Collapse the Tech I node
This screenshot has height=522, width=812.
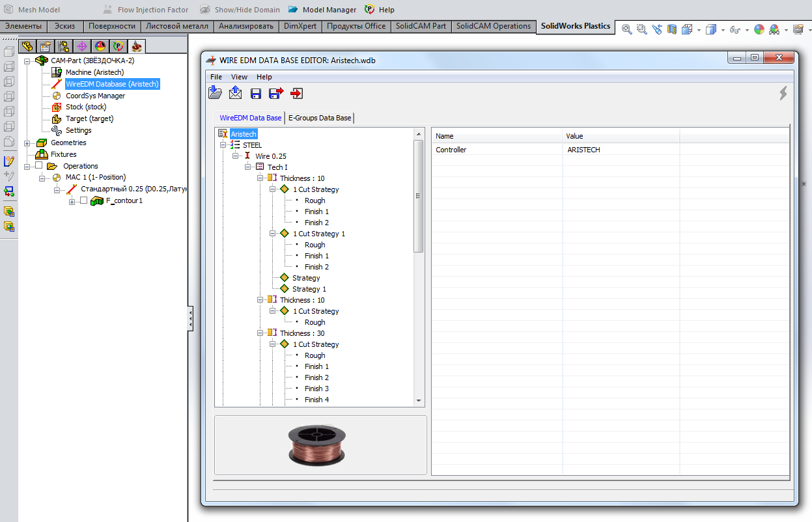coord(248,167)
